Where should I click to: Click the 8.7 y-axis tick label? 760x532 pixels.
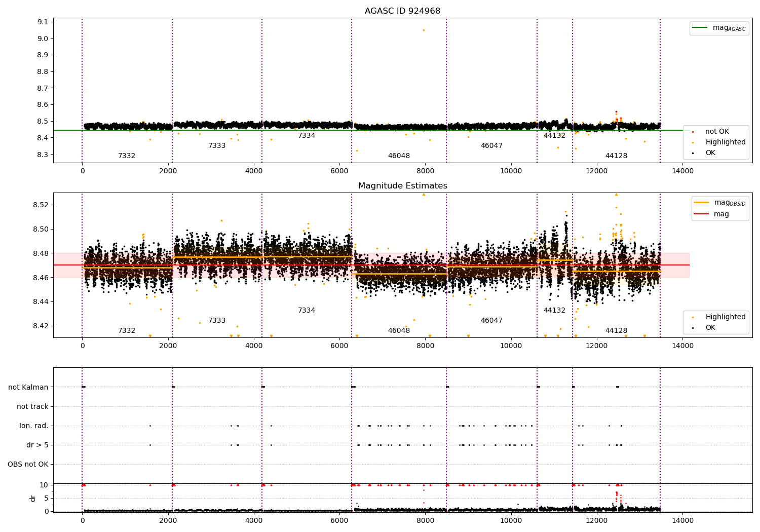click(43, 88)
